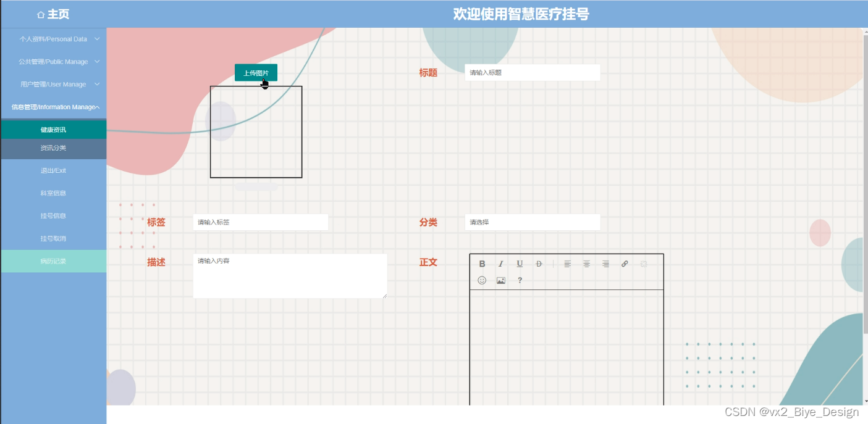
Task: Open 资讯分类 menu item
Action: pyautogui.click(x=53, y=148)
